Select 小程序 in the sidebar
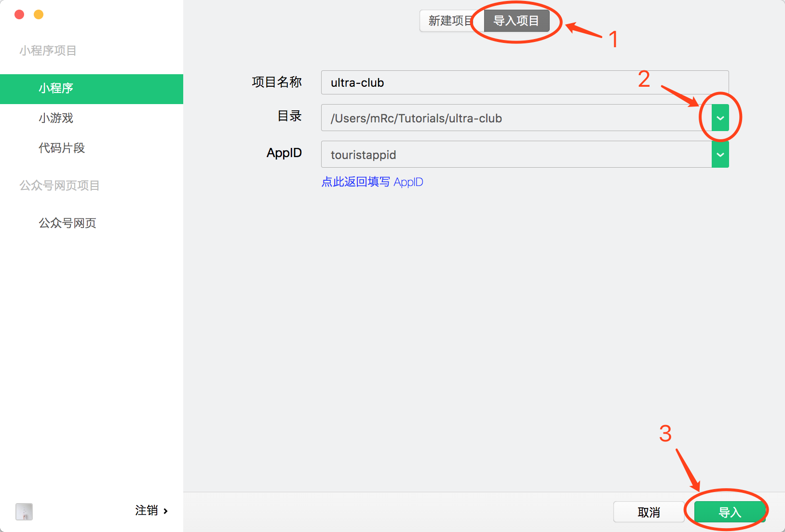This screenshot has width=785, height=532. pyautogui.click(x=92, y=89)
